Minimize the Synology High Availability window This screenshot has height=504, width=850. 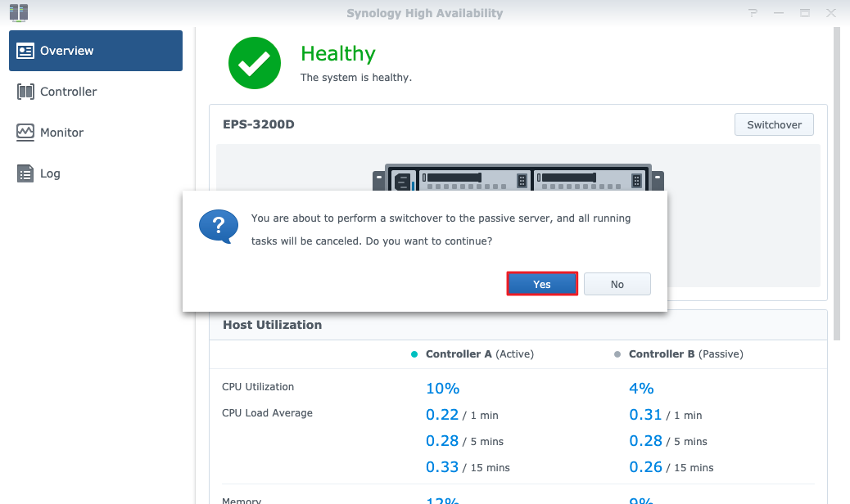[779, 13]
